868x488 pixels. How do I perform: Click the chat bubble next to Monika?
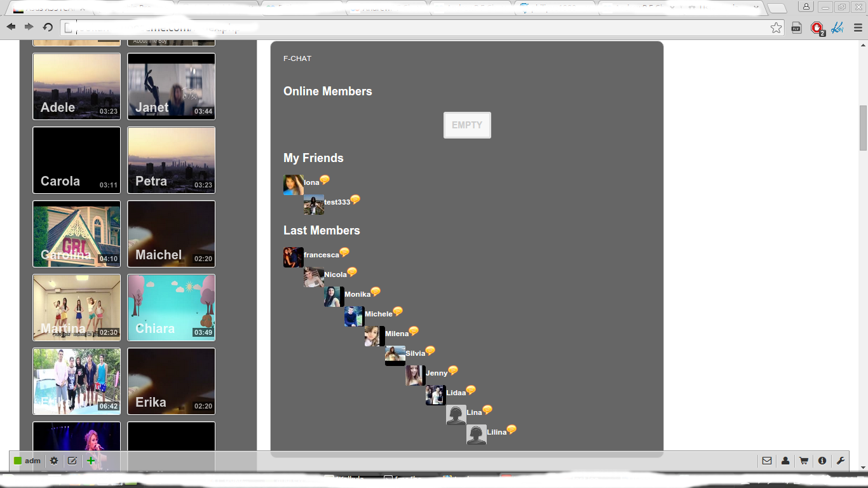tap(376, 292)
